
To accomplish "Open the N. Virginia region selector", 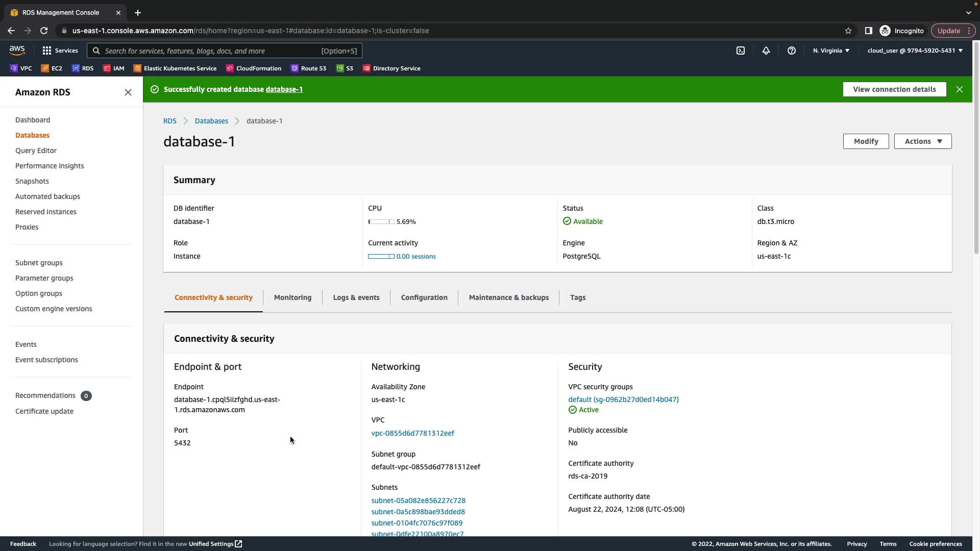I will (831, 51).
